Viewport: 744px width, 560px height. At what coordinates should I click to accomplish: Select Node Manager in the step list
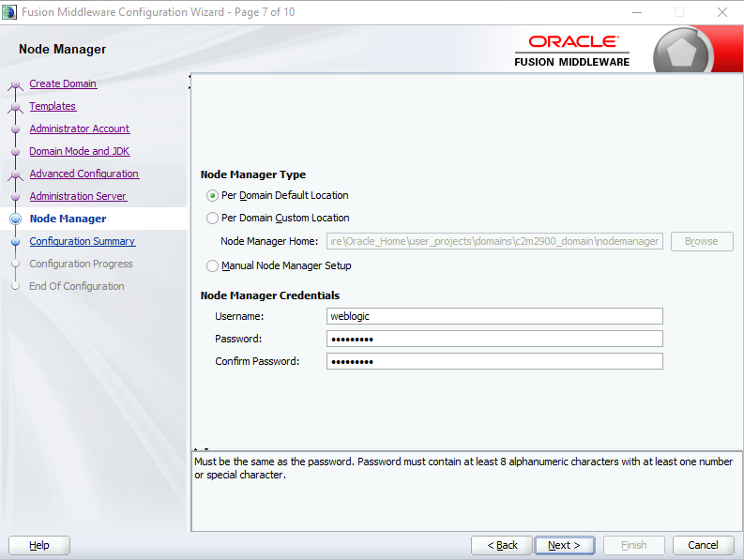68,219
